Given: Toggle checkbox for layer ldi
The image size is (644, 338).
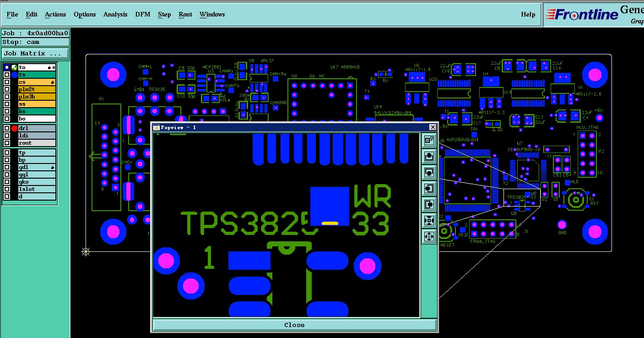Looking at the screenshot, I should pos(7,136).
